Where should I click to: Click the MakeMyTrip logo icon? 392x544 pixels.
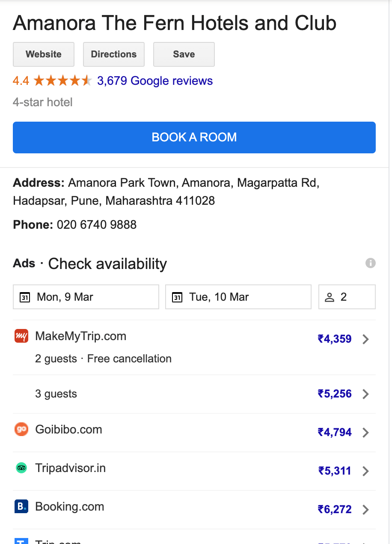click(x=21, y=336)
